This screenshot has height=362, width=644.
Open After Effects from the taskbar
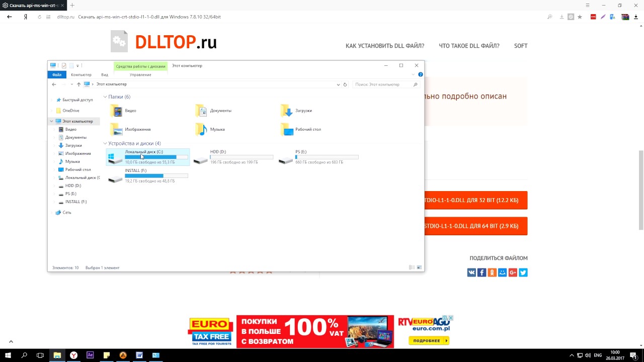click(90, 355)
